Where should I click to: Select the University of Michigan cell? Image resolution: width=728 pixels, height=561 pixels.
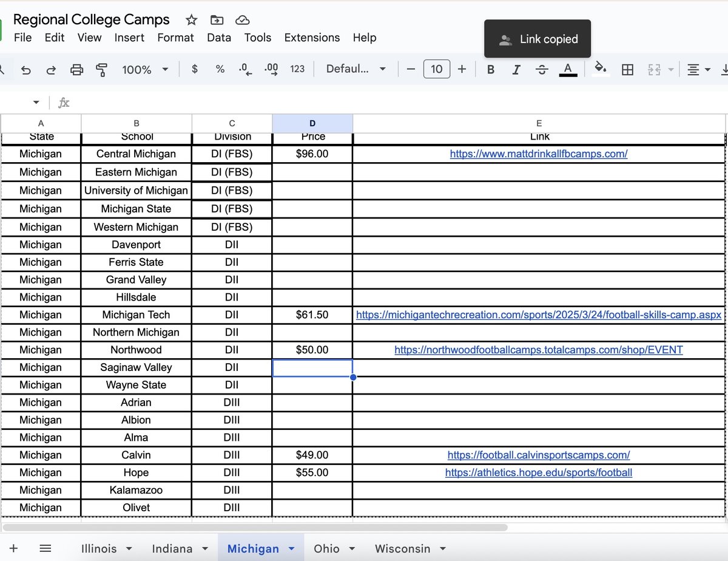[136, 190]
